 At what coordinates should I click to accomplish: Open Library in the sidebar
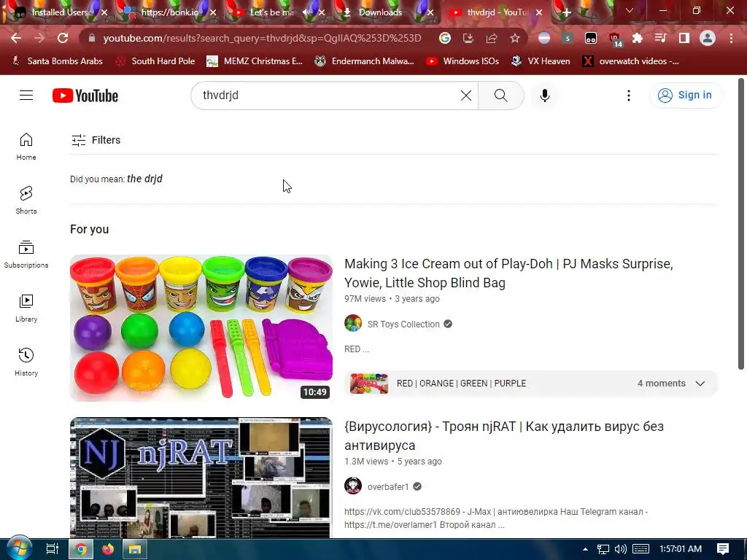click(26, 308)
